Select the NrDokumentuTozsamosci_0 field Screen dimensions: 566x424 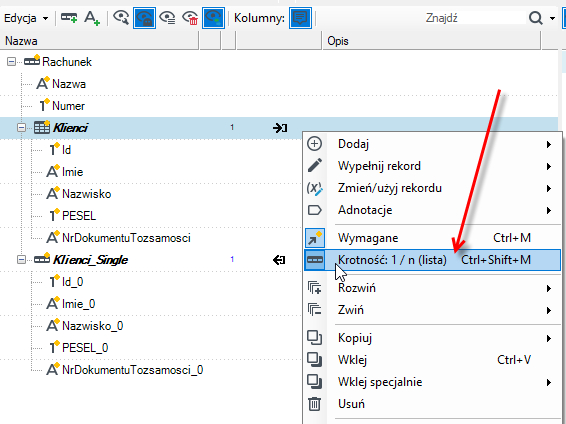[x=132, y=370]
